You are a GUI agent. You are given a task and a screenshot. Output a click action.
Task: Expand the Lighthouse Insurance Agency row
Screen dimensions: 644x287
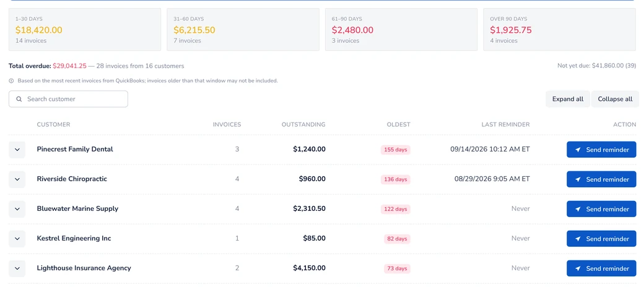17,268
